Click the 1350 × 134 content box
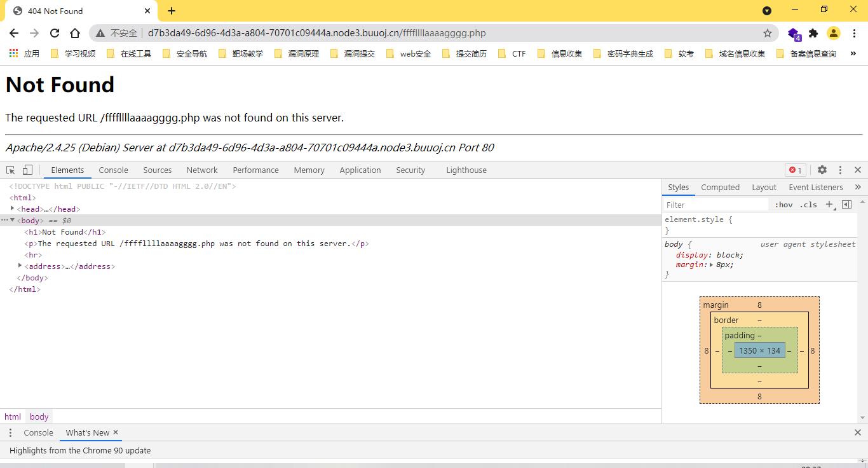Screen dimensions: 868x468 (x=759, y=350)
